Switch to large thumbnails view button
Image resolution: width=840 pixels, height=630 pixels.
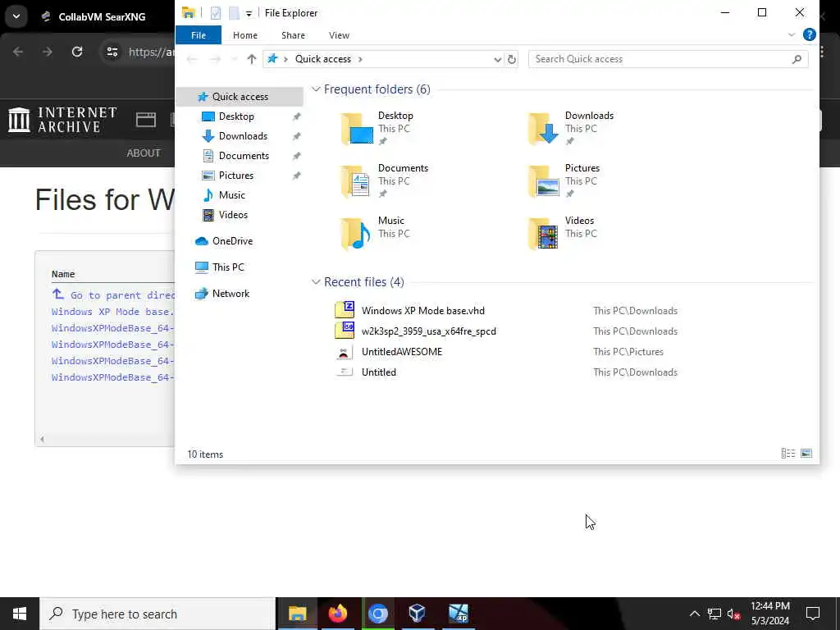click(806, 454)
